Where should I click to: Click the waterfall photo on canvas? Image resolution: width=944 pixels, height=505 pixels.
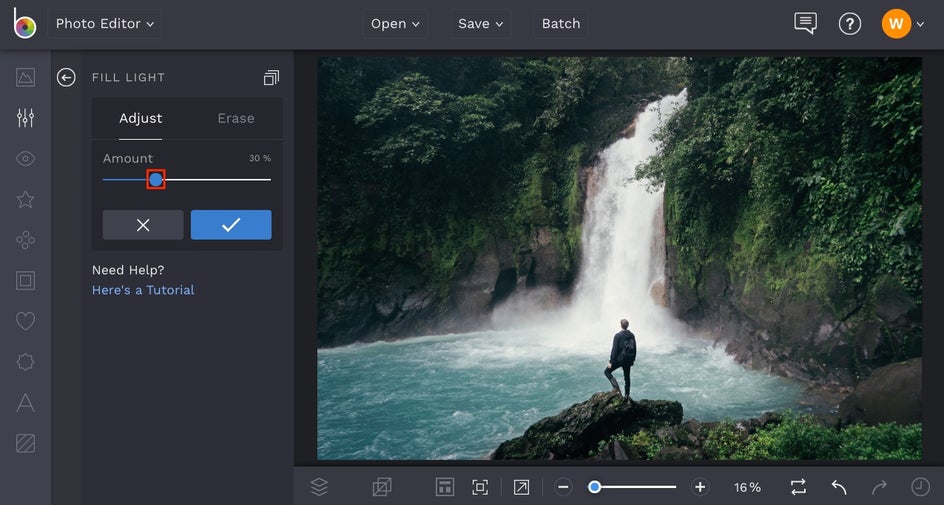tap(620, 258)
